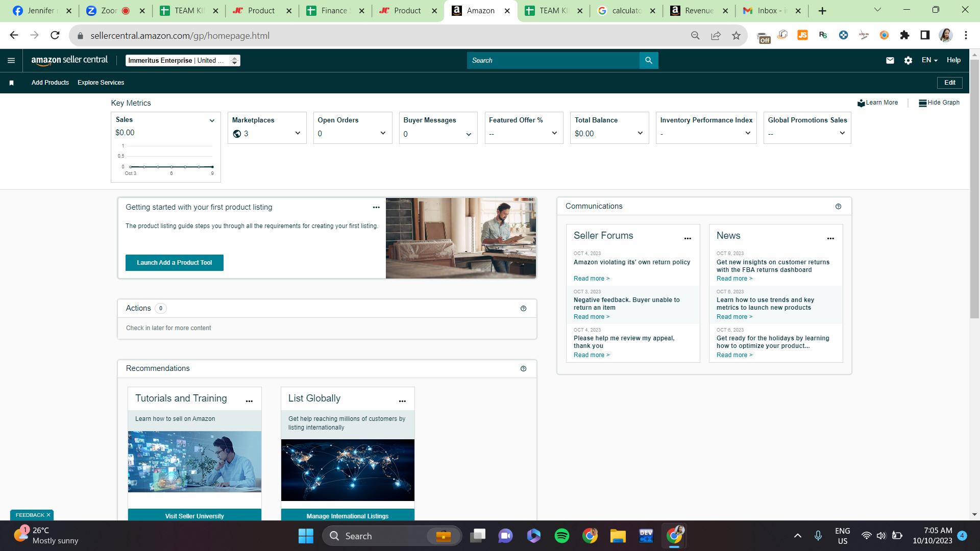The image size is (980, 551).
Task: Click the Tutorials and Training thumbnail
Action: point(194,462)
